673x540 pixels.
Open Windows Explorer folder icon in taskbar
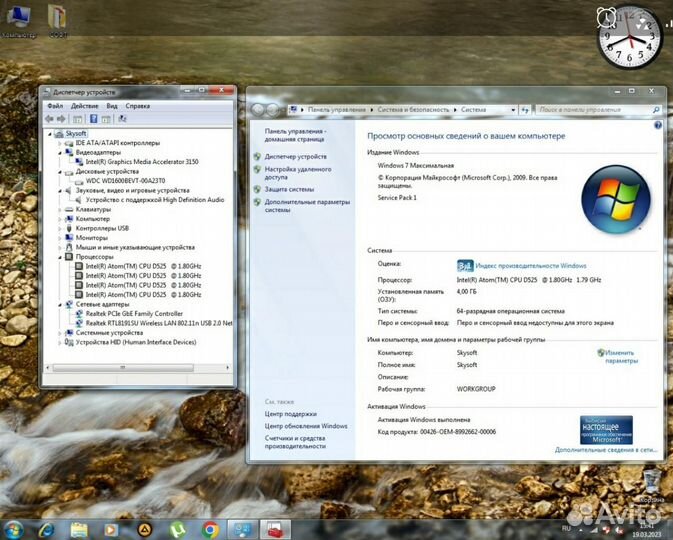(80, 528)
